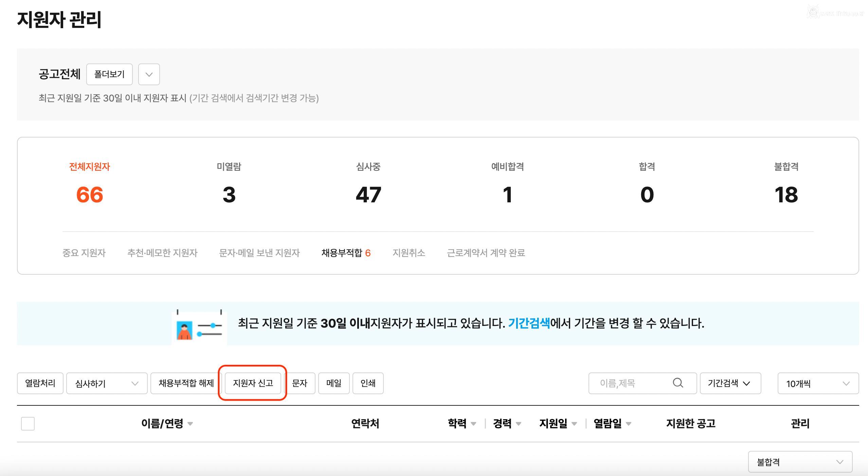This screenshot has width=868, height=476.
Task: Sort by 지원일 arrow icon
Action: [x=574, y=424]
